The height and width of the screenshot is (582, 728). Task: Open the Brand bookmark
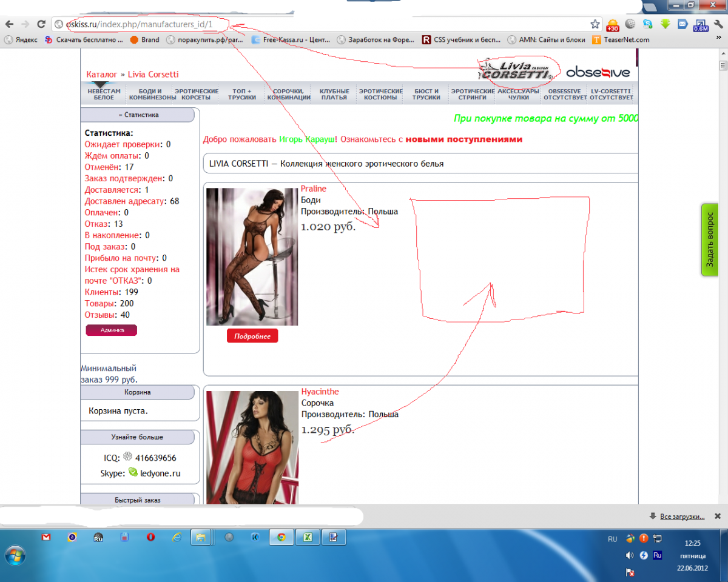(x=145, y=39)
